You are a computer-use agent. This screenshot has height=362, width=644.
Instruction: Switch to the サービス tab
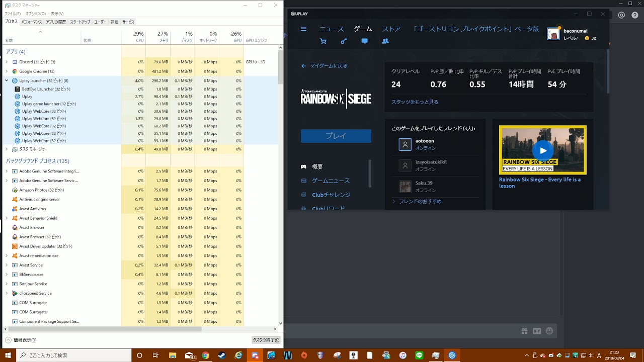click(x=128, y=22)
